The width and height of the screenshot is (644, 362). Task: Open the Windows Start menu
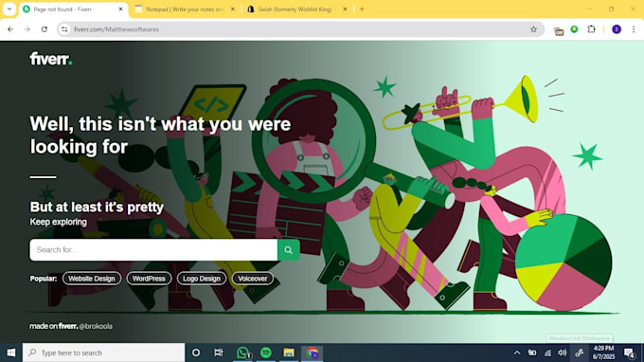11,353
